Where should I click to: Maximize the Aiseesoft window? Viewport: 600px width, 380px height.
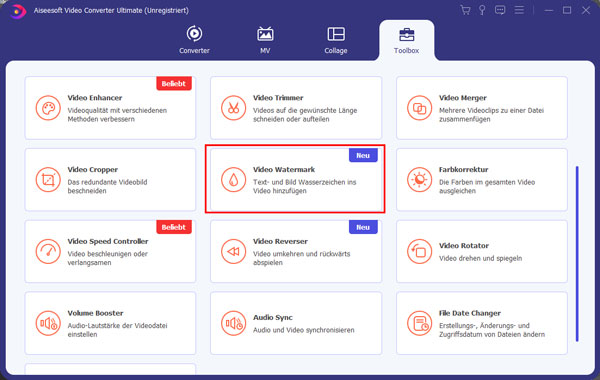(567, 10)
